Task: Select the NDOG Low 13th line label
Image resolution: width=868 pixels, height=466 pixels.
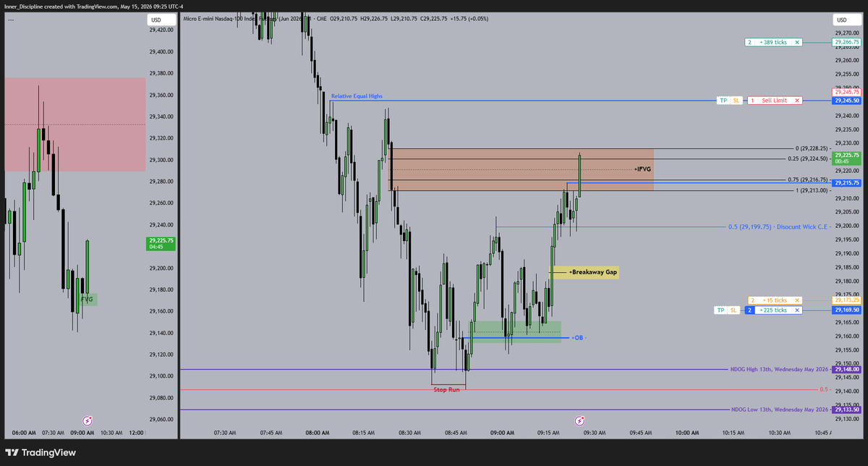Action: click(780, 410)
